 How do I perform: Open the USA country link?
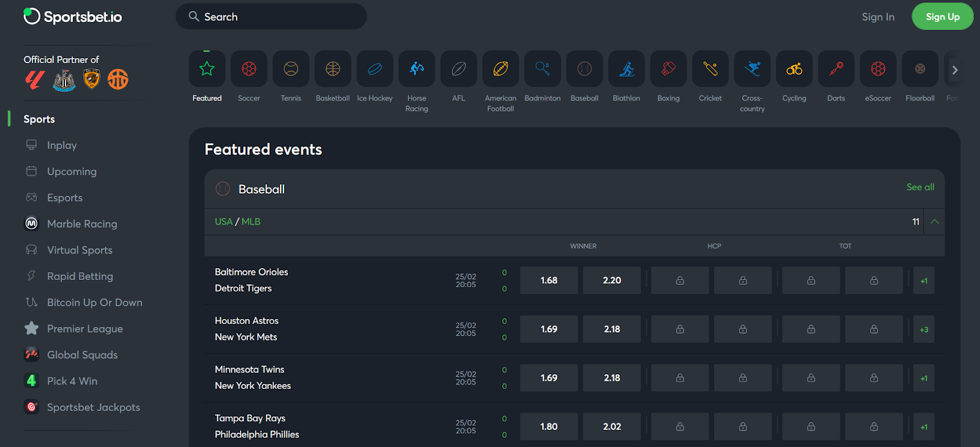coord(224,222)
